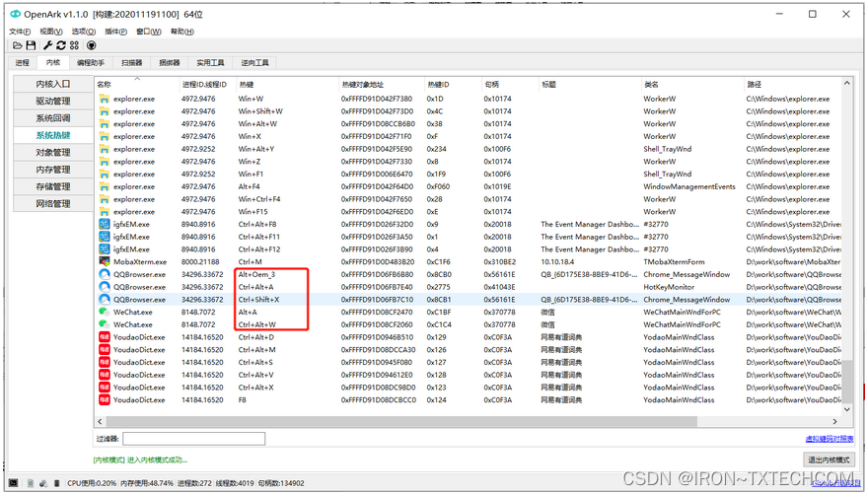Select the Ctrl+Alt+A hotkey cell
868x495 pixels.
coord(255,287)
